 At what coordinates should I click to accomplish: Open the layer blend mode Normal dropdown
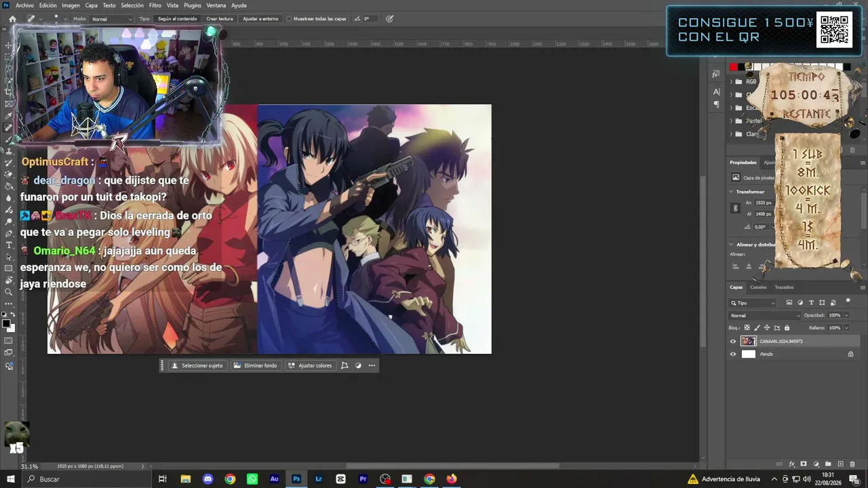(765, 315)
